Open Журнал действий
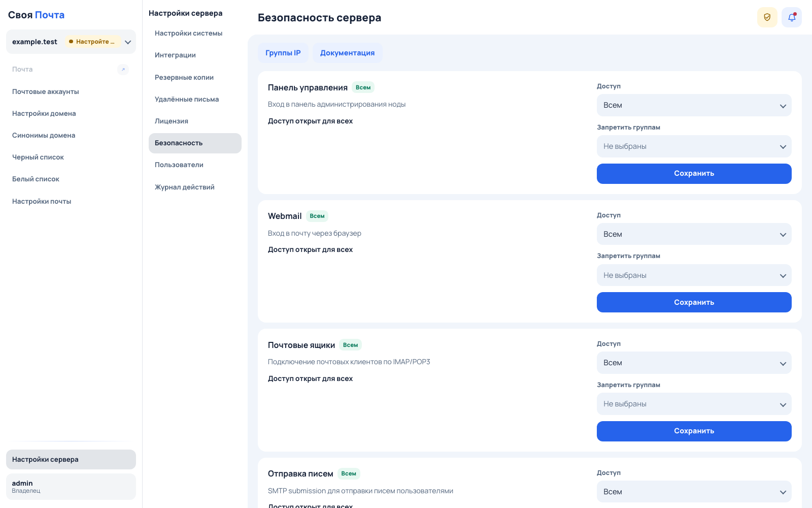Screen dimensions: 812x508 [195, 187]
